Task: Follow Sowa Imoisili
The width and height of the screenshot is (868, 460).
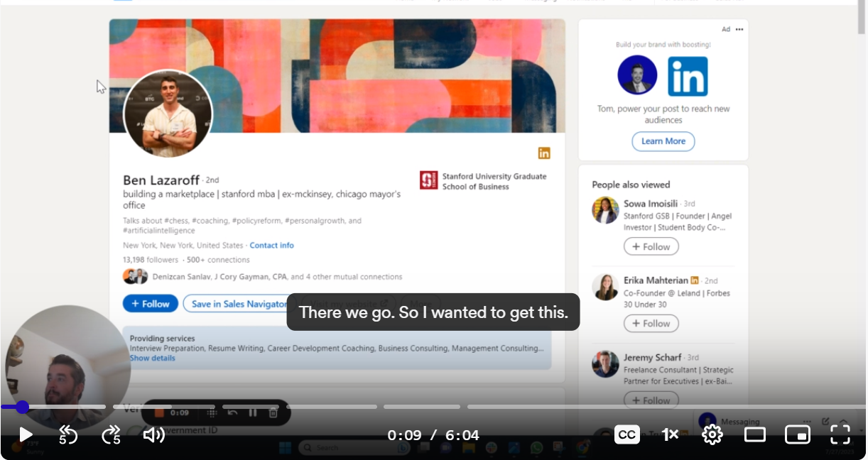Action: click(x=651, y=247)
